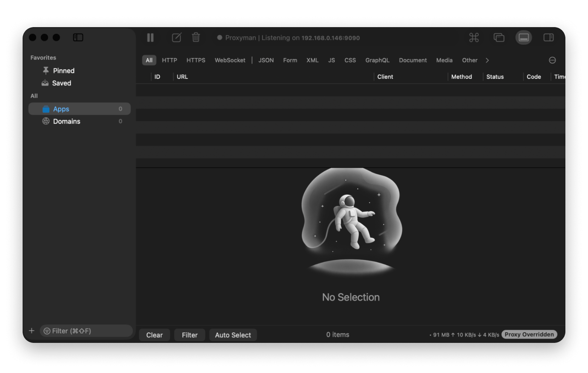
Task: Click the multiple windows layout icon
Action: tap(499, 38)
